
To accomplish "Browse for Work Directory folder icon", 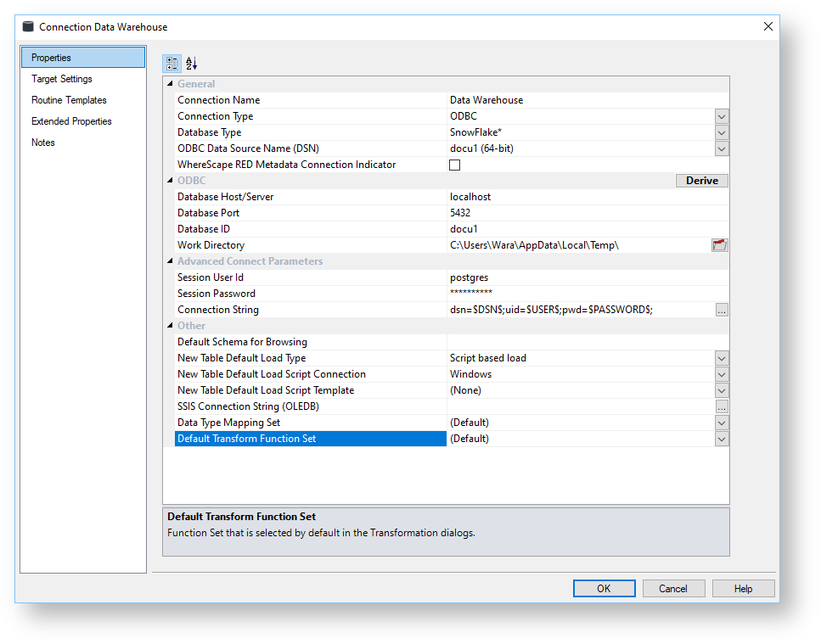I will point(719,245).
